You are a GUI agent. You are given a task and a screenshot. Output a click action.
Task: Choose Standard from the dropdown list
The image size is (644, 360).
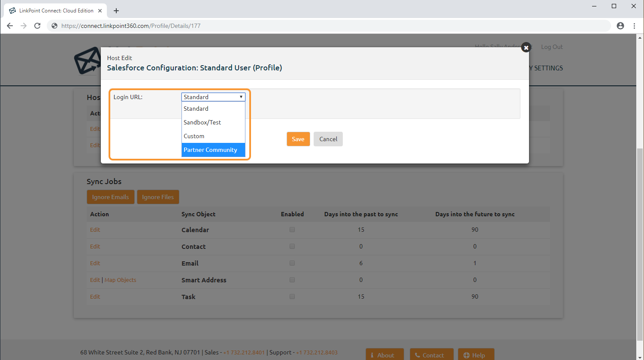coord(213,109)
